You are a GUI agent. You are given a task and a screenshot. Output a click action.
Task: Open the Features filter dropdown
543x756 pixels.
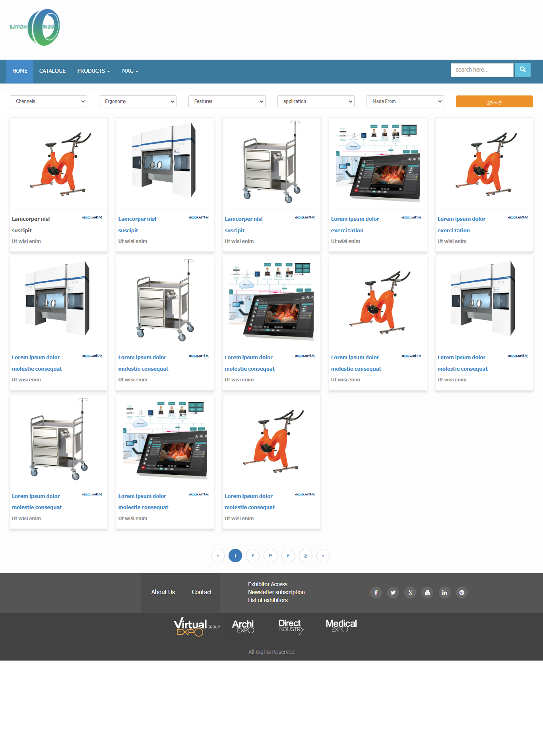(x=227, y=101)
